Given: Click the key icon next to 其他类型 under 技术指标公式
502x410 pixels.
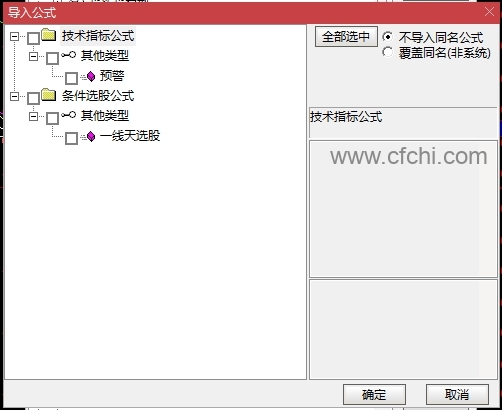Looking at the screenshot, I should [x=69, y=55].
